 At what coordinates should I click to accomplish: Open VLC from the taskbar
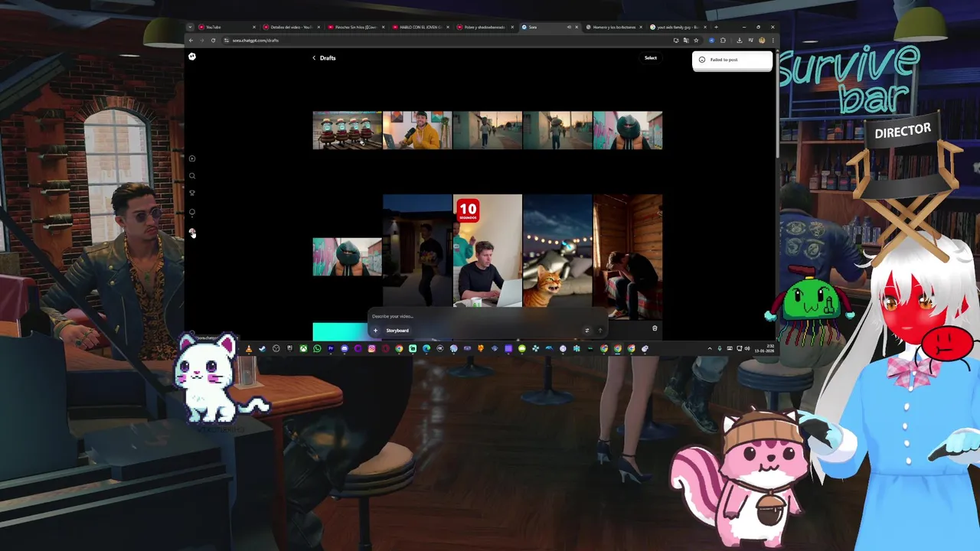(248, 348)
